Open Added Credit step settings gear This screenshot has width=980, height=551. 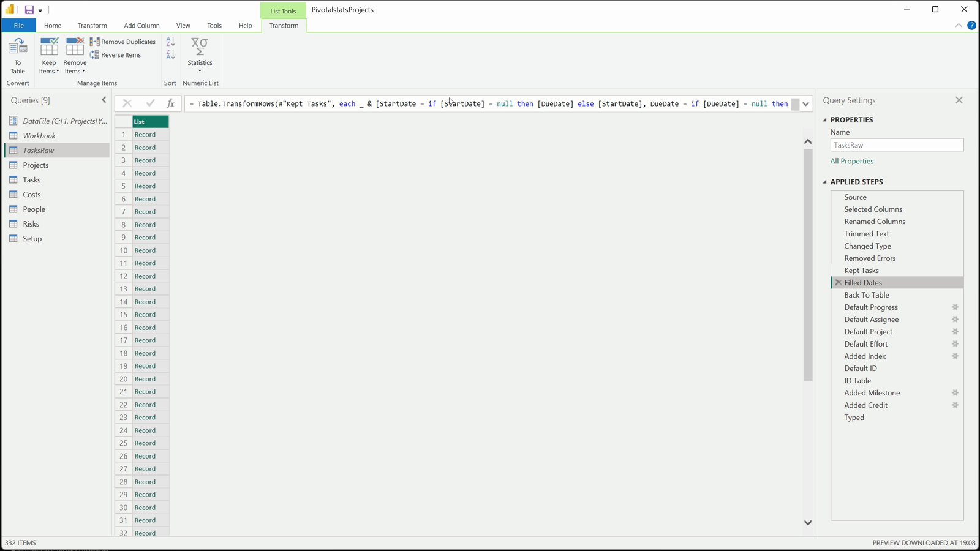[x=955, y=405]
